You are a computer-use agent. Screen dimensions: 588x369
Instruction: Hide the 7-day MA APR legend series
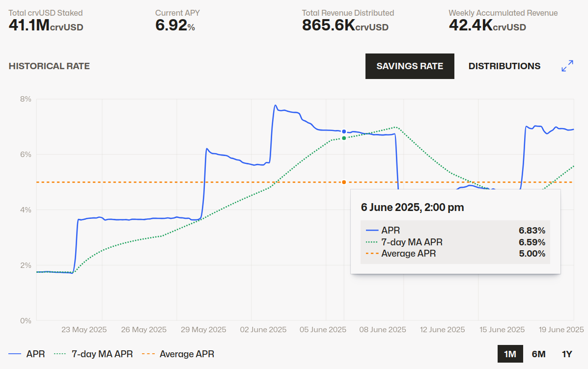(93, 354)
